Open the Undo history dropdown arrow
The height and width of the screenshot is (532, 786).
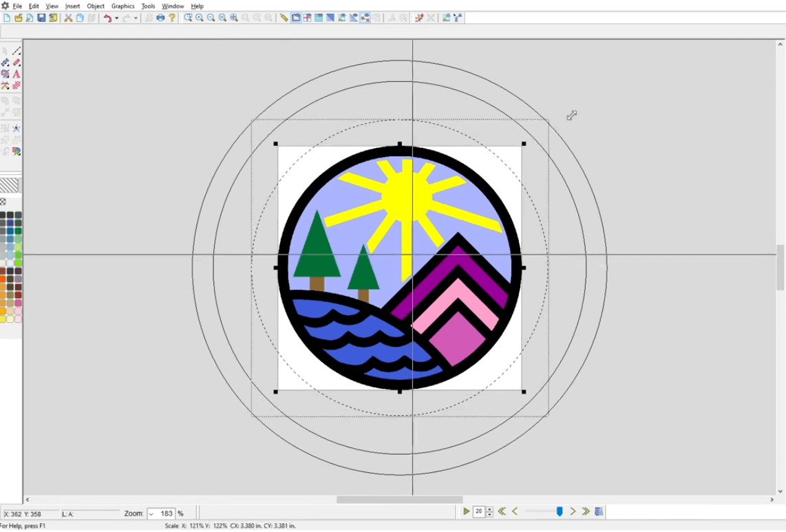pyautogui.click(x=117, y=19)
